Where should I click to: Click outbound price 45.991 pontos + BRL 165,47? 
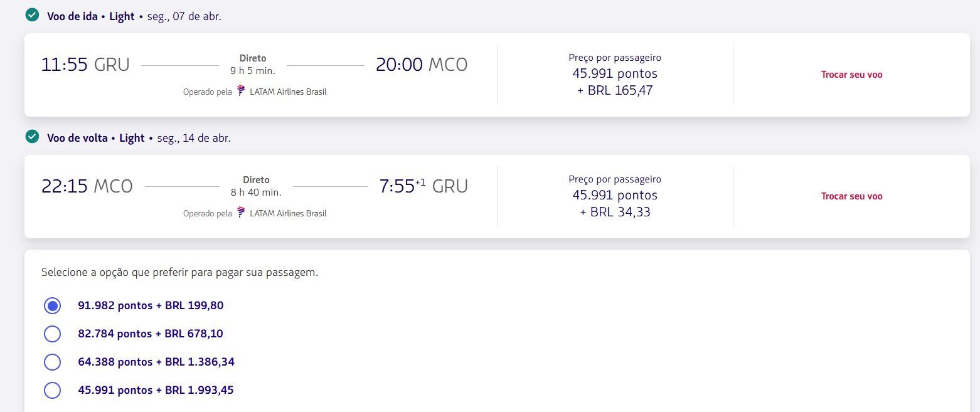615,75
